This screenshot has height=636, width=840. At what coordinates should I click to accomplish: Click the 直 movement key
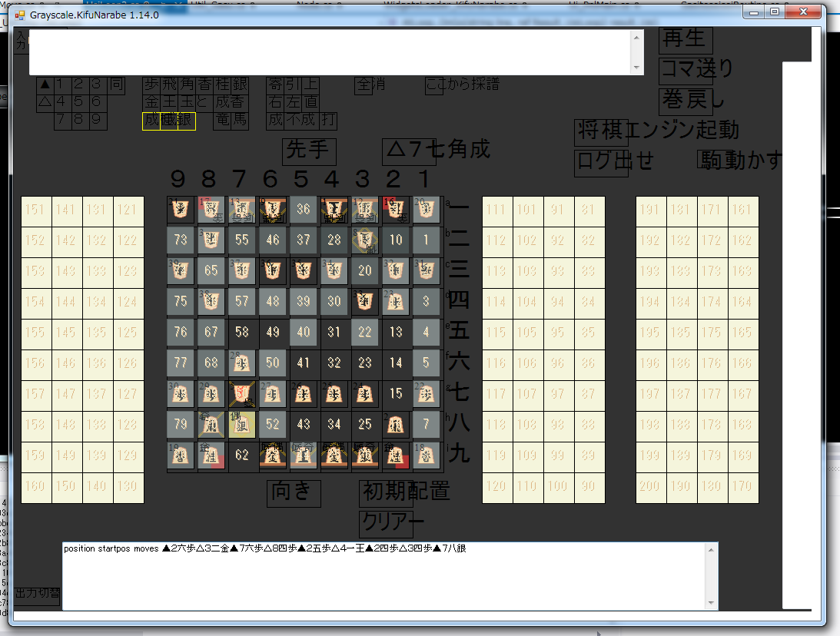coord(310,104)
